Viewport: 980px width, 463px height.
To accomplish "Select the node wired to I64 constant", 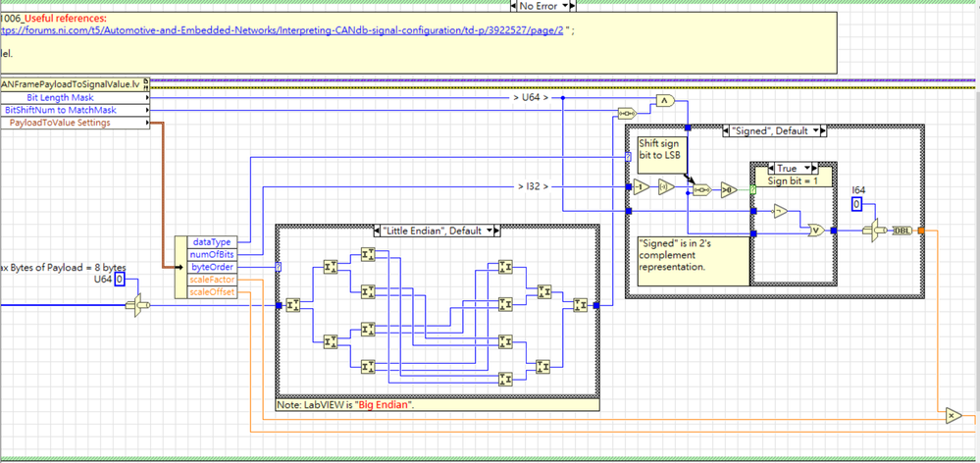I will coord(877,231).
